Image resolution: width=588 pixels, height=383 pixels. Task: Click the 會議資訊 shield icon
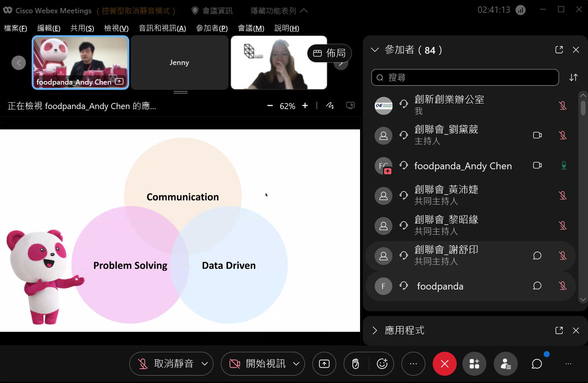(x=195, y=10)
